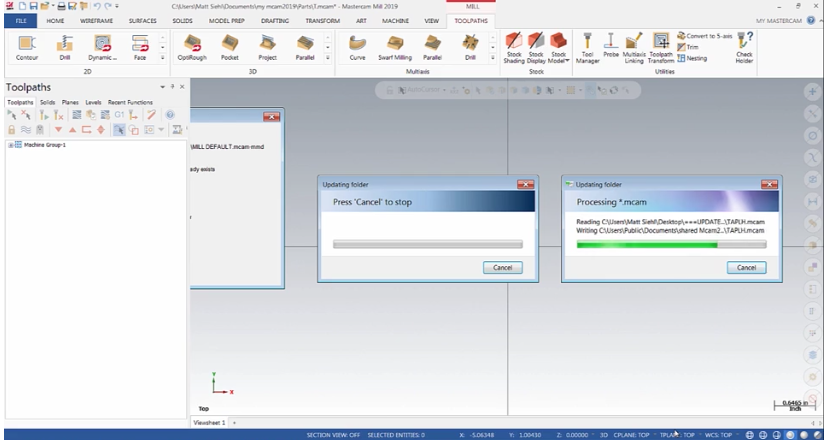
Task: Open MY MASTERCAM link
Action: click(x=778, y=21)
